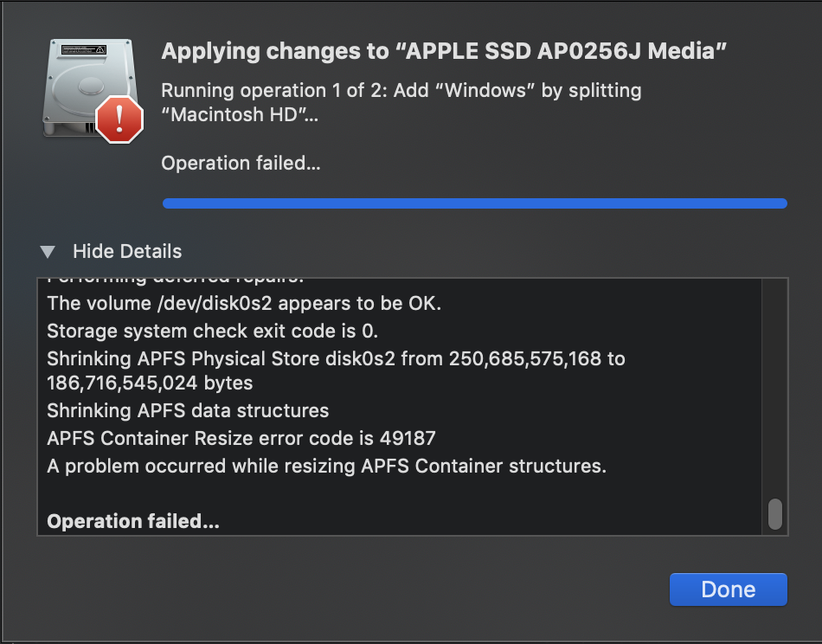Click the bold "Operation failed" log entry
This screenshot has height=644, width=822.
(x=133, y=521)
